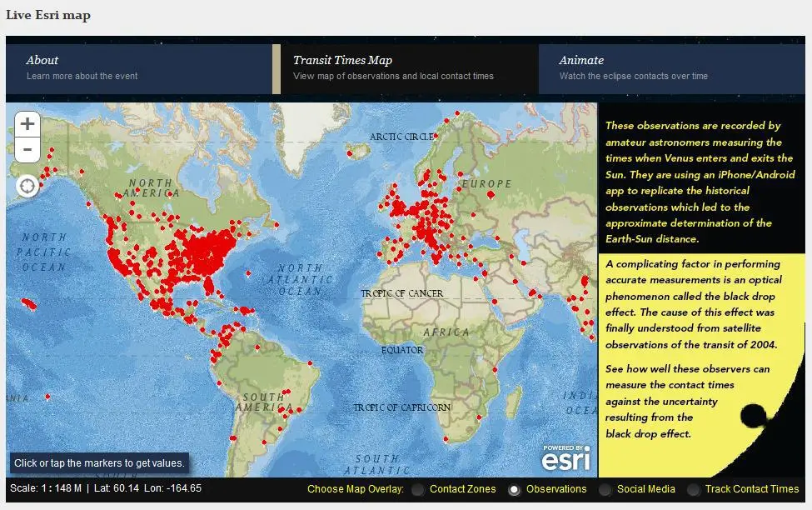The width and height of the screenshot is (812, 510).
Task: Click the Iceland observation marker
Action: tap(350, 153)
